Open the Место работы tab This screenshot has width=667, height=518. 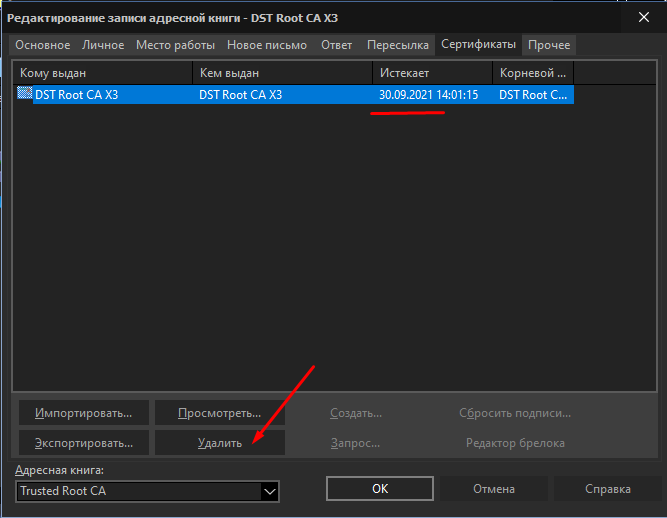click(175, 45)
